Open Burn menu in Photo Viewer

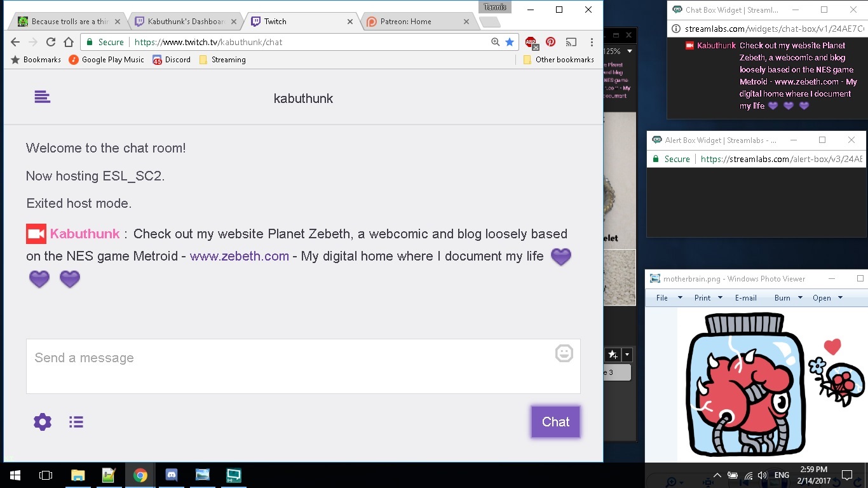click(x=789, y=297)
